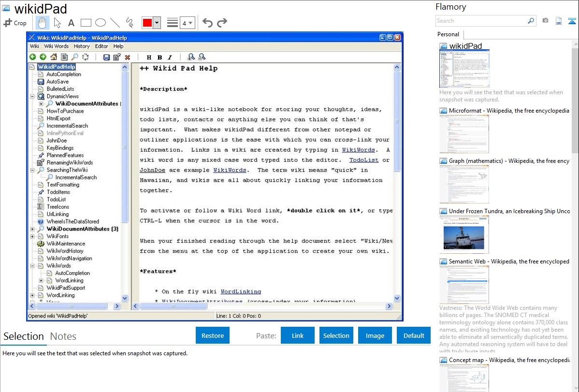The width and height of the screenshot is (579, 392).
Task: Click the editor horizontal scroll right arrow
Action: 389,306
